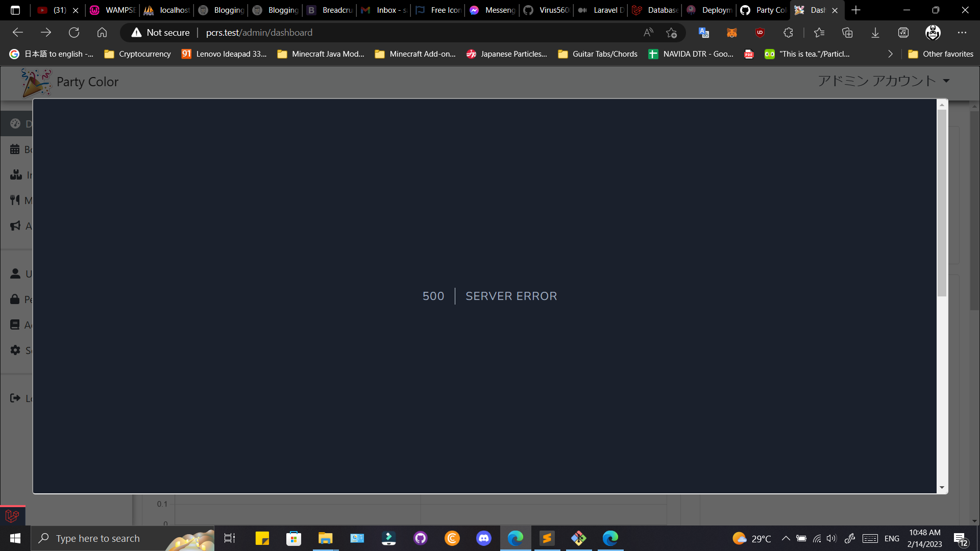Open the Permissions padlock icon
Screen dimensions: 980x551
(x=15, y=299)
